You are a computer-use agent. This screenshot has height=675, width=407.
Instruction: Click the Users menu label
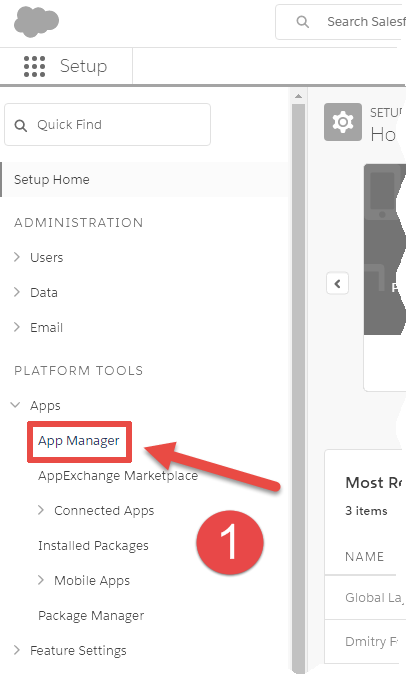click(x=47, y=257)
